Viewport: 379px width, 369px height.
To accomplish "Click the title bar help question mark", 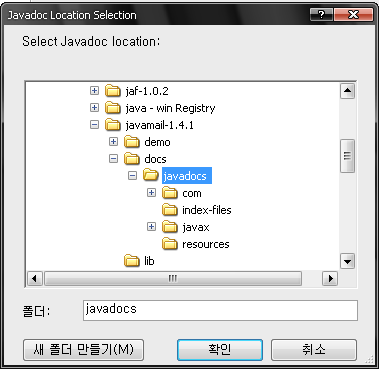I will [x=321, y=14].
